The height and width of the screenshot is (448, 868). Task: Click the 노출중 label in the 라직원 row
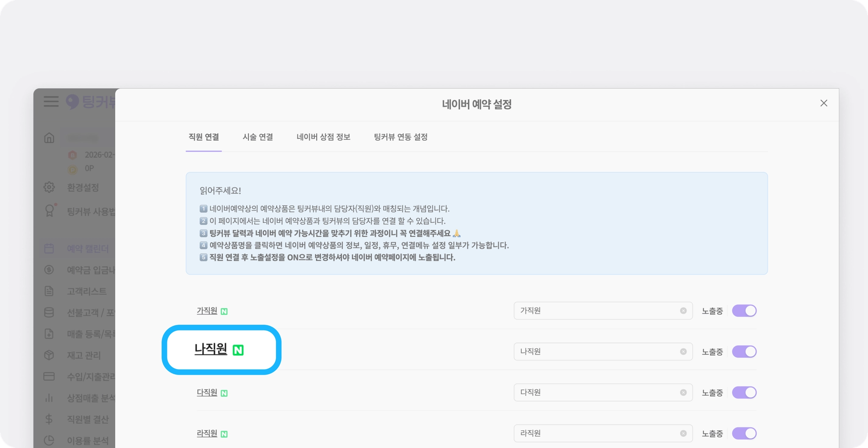tap(712, 434)
